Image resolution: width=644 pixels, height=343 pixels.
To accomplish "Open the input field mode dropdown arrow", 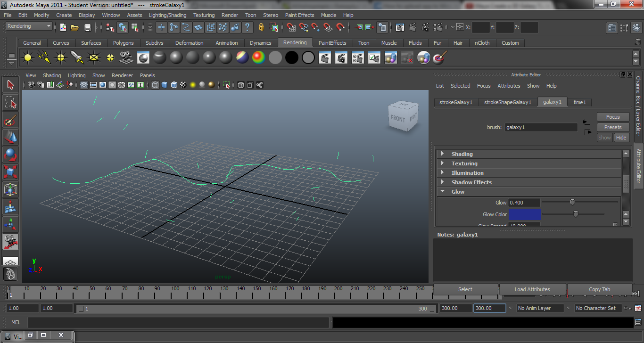I will coord(453,27).
